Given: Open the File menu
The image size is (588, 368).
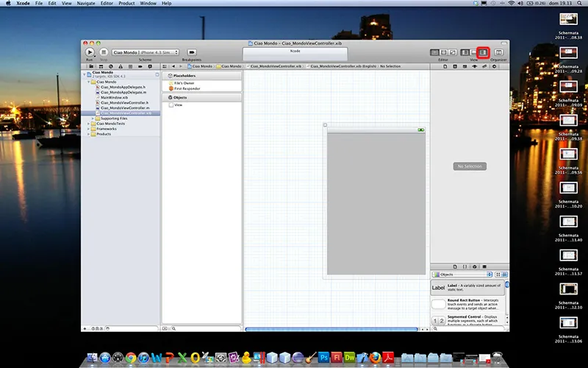Looking at the screenshot, I should point(39,3).
